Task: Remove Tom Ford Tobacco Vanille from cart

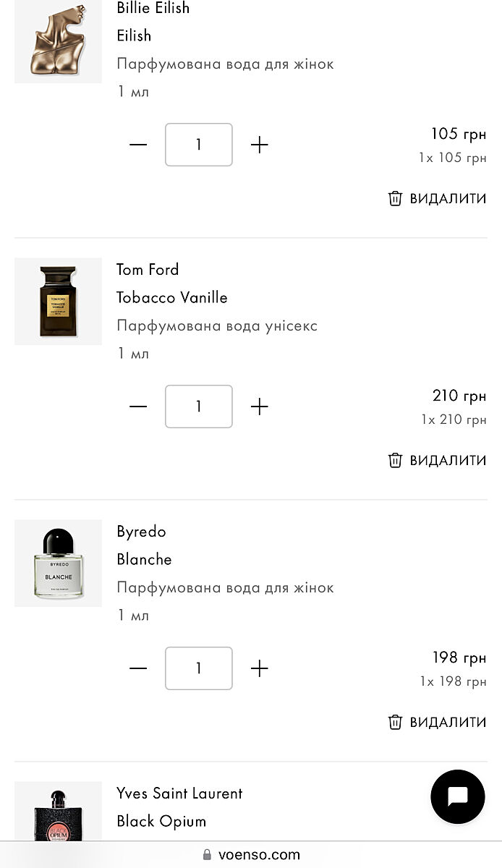Action: pyautogui.click(x=438, y=460)
